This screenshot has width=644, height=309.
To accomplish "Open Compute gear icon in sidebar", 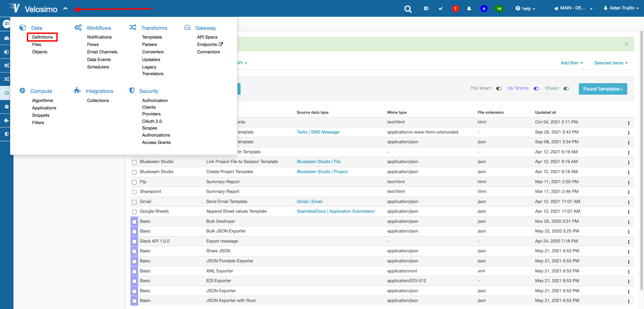I will click(6, 107).
